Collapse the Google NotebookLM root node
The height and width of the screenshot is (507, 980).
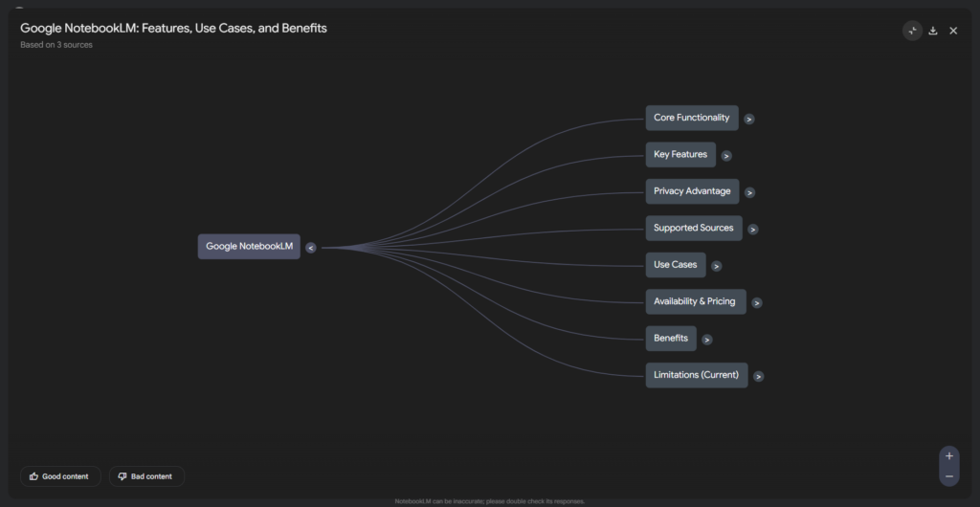(311, 248)
